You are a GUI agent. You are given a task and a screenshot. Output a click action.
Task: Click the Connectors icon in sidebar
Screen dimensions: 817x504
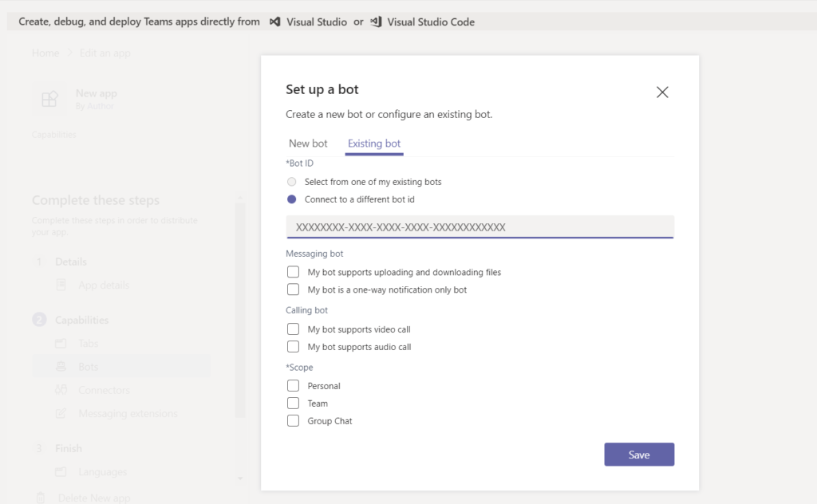[61, 391]
